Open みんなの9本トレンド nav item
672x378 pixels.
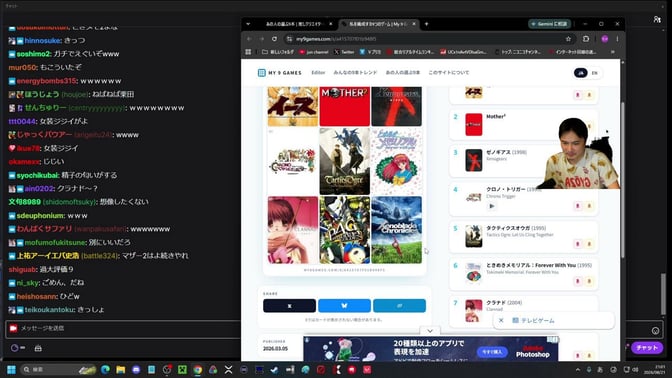[x=355, y=72]
